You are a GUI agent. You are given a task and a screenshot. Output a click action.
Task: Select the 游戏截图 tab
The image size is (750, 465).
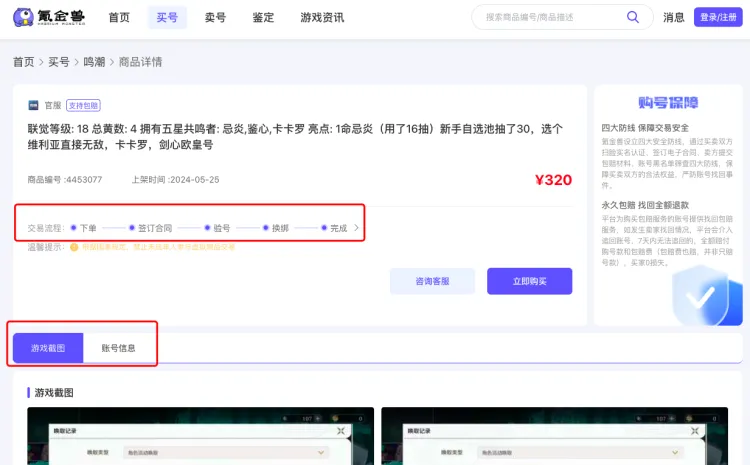tap(48, 348)
